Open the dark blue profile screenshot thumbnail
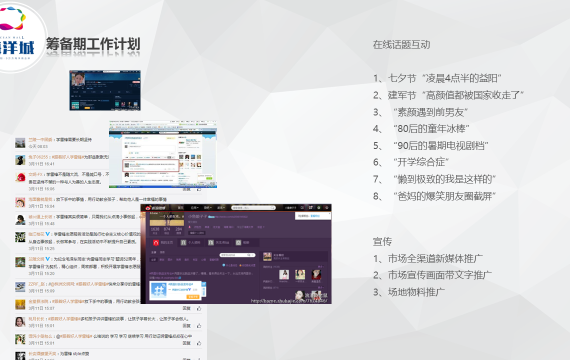 (x=105, y=90)
